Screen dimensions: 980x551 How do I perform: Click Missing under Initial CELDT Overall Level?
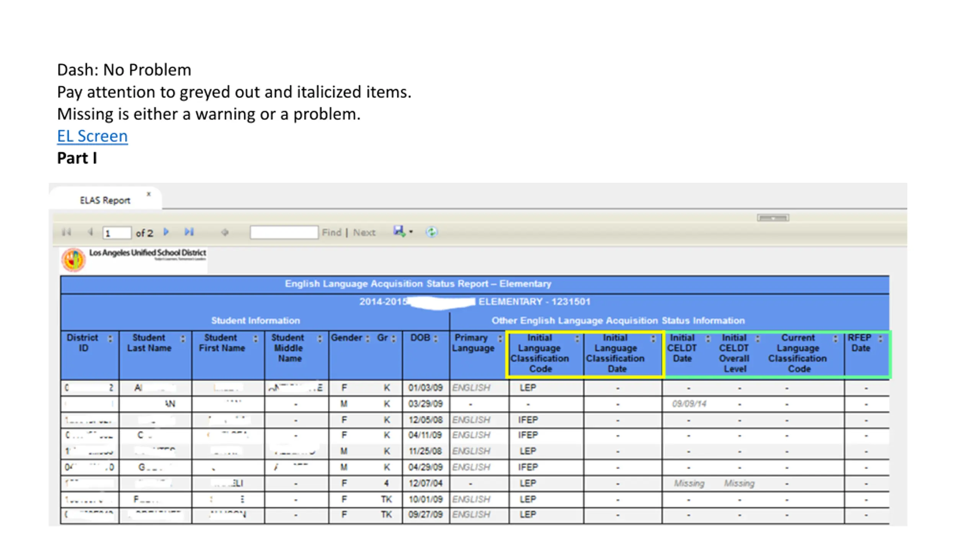tap(739, 484)
